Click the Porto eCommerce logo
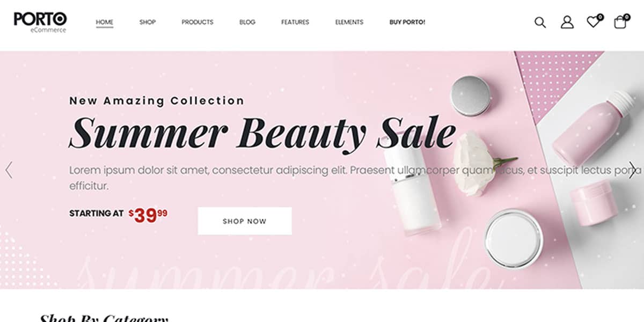The width and height of the screenshot is (644, 322). 40,22
